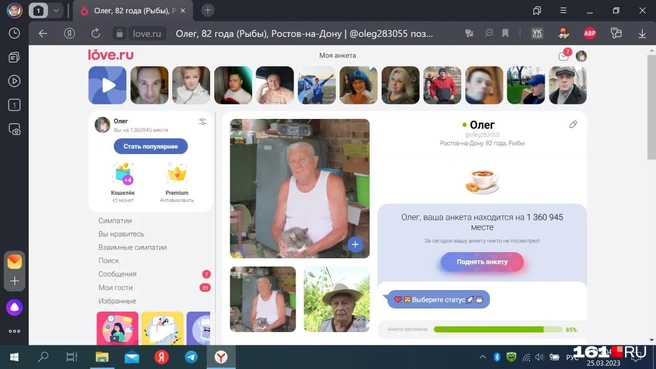Image resolution: width=656 pixels, height=369 pixels.
Task: Click the Yandex home button in toolbar
Action: point(69,33)
